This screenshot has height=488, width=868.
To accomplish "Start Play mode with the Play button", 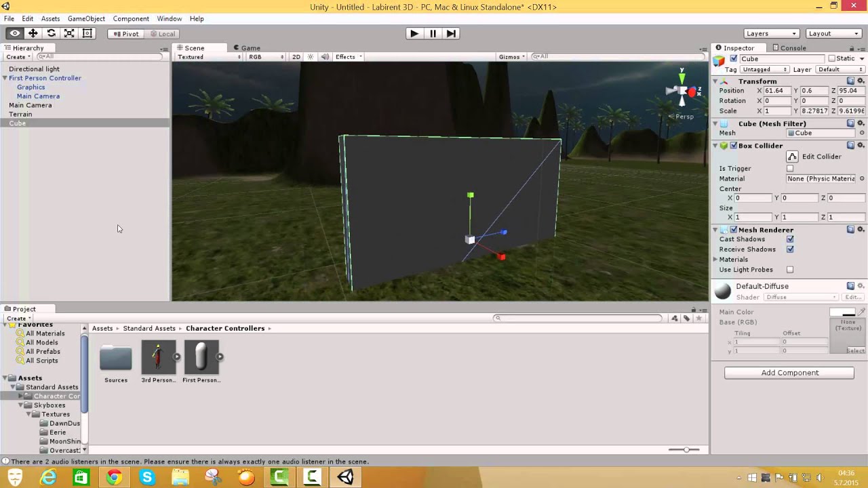I will click(414, 33).
